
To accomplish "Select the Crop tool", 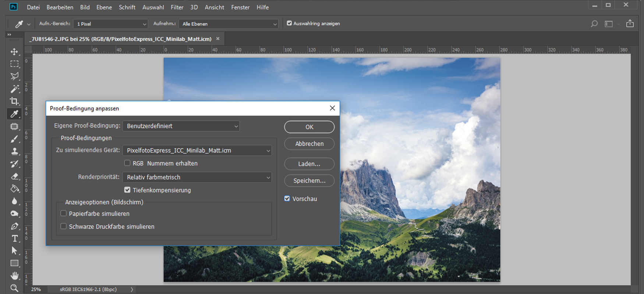I will [14, 101].
